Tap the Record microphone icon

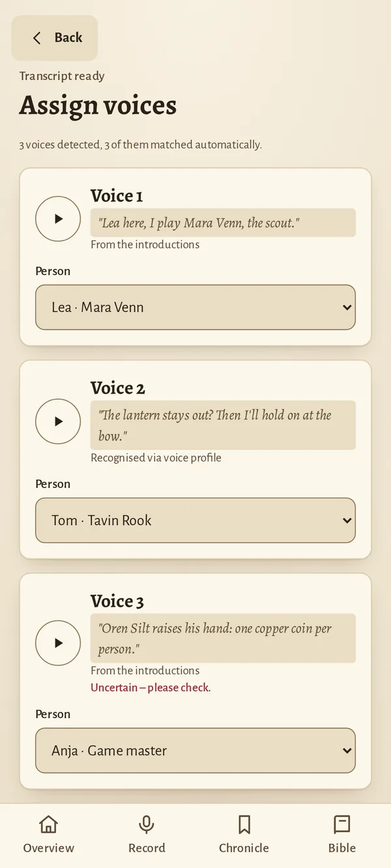point(147,824)
